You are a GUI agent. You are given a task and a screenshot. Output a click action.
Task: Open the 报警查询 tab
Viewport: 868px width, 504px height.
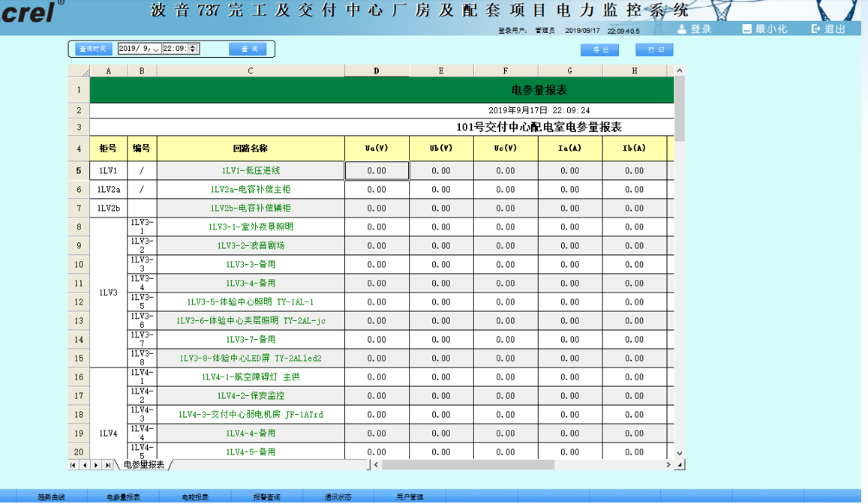[x=266, y=497]
